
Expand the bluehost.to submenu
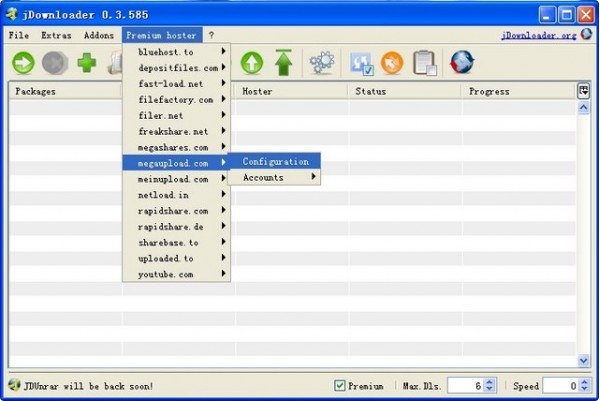pyautogui.click(x=176, y=52)
